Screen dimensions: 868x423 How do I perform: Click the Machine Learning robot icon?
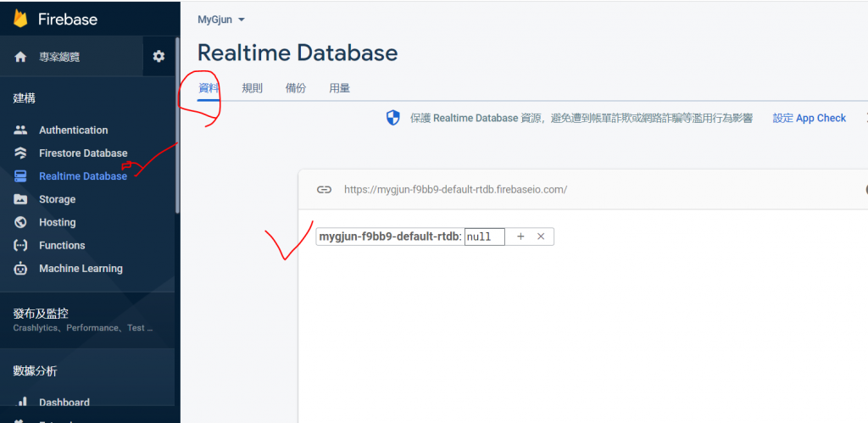[x=20, y=269]
